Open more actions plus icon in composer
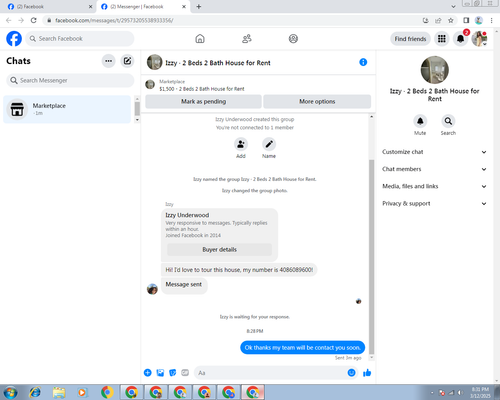500x400 pixels. (x=148, y=373)
